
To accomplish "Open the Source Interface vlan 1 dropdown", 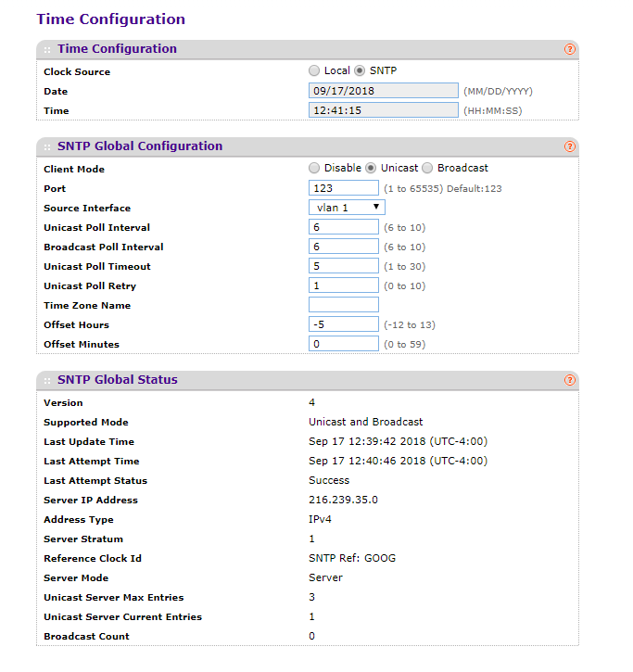I will [x=347, y=208].
